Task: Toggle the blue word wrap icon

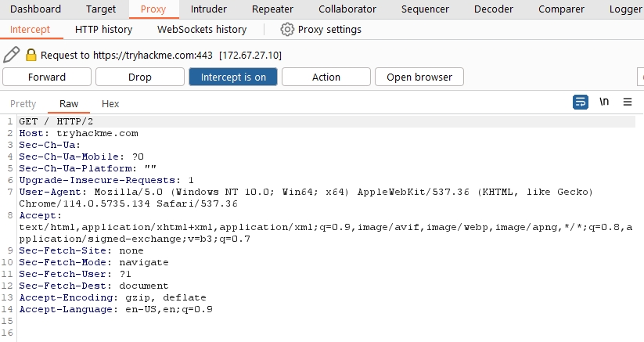Action: click(581, 103)
